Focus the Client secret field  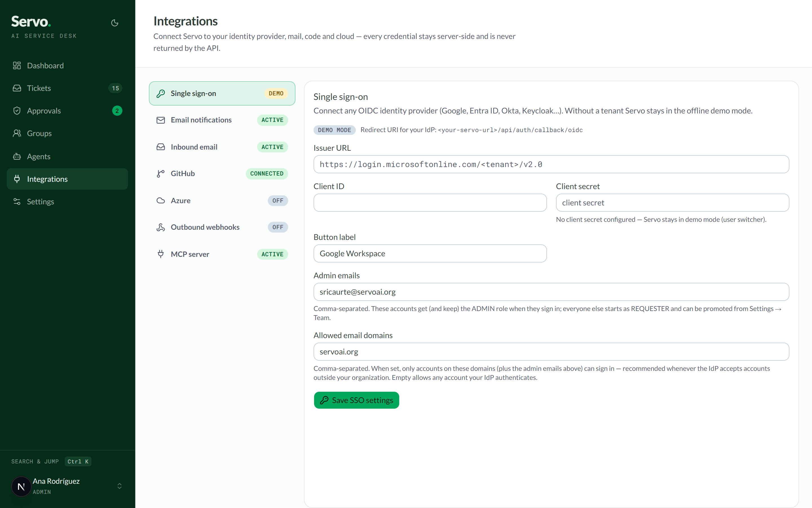click(672, 203)
